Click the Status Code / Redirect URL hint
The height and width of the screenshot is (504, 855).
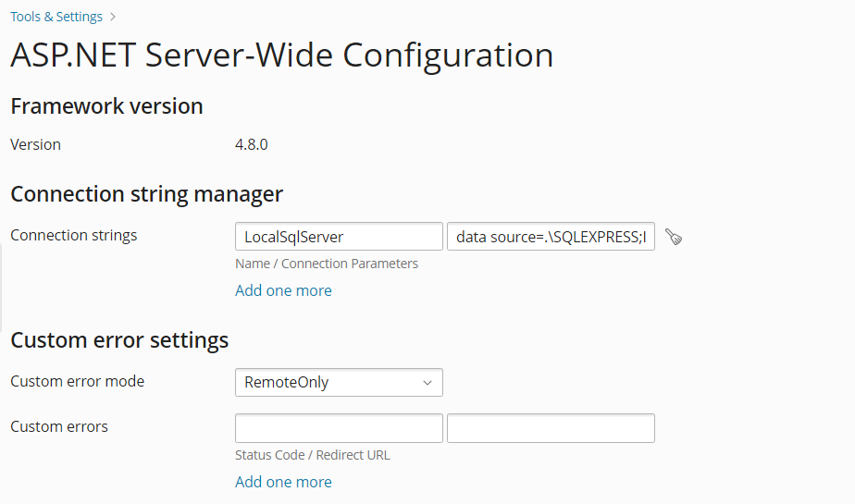tap(312, 455)
